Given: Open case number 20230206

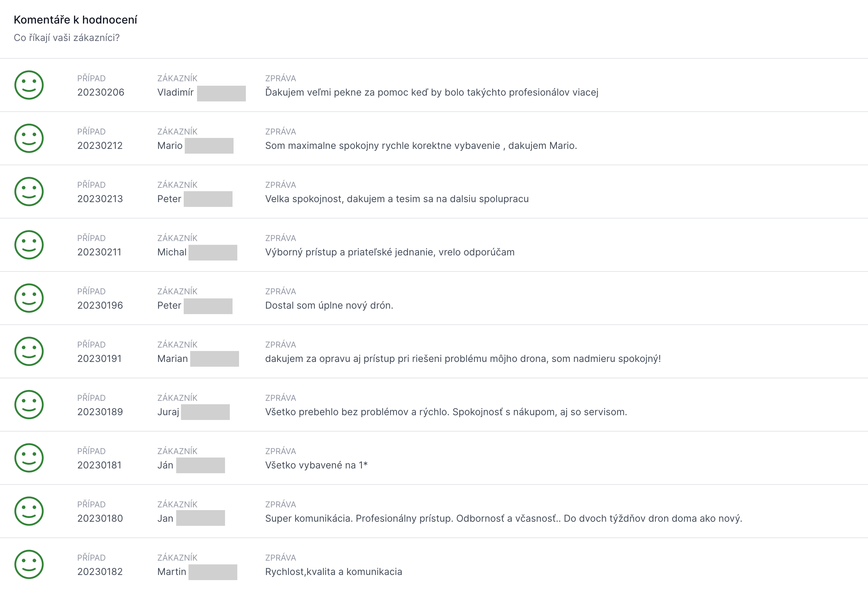Looking at the screenshot, I should (100, 92).
